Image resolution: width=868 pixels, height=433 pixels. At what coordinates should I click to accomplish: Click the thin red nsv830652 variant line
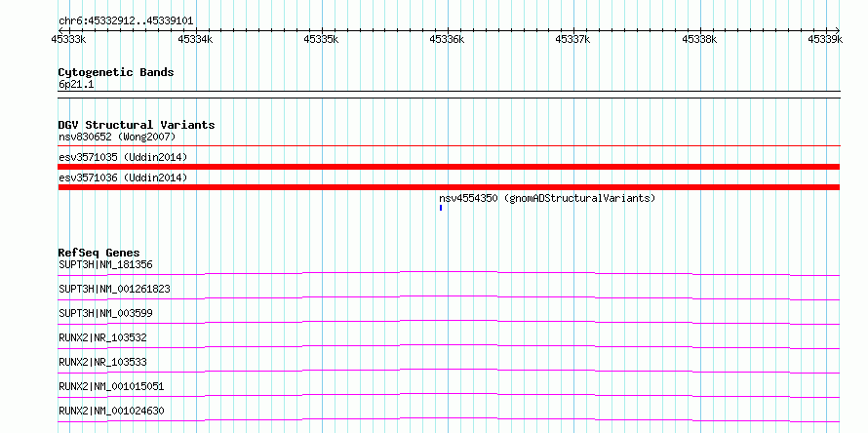(449, 146)
